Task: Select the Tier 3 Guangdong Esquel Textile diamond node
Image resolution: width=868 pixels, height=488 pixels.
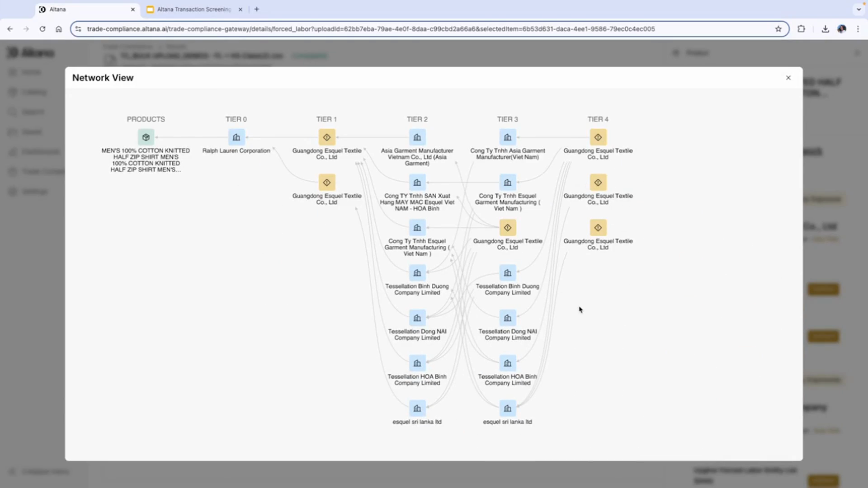Action: 507,227
